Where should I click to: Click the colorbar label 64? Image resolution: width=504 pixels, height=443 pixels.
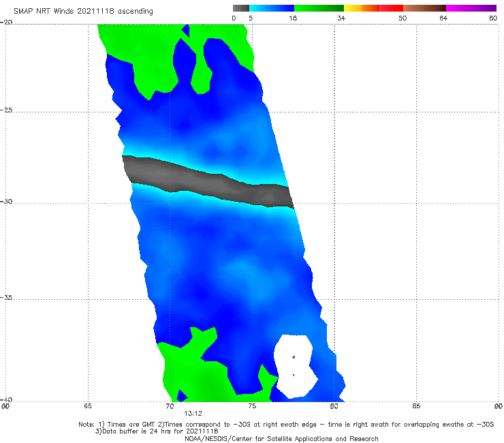(443, 18)
